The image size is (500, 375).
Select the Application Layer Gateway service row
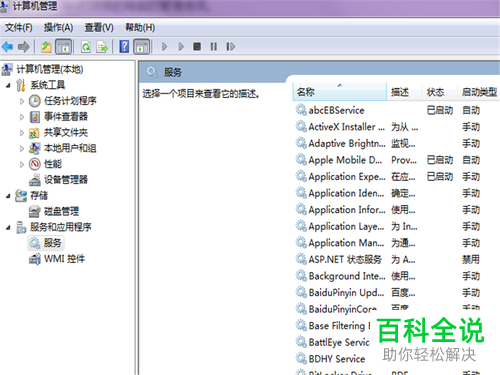click(x=397, y=226)
